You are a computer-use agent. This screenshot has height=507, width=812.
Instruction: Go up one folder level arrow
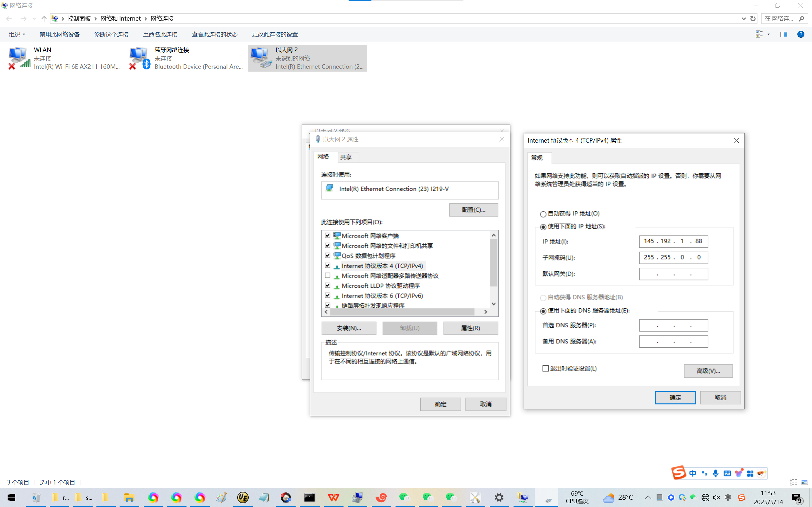tap(44, 19)
